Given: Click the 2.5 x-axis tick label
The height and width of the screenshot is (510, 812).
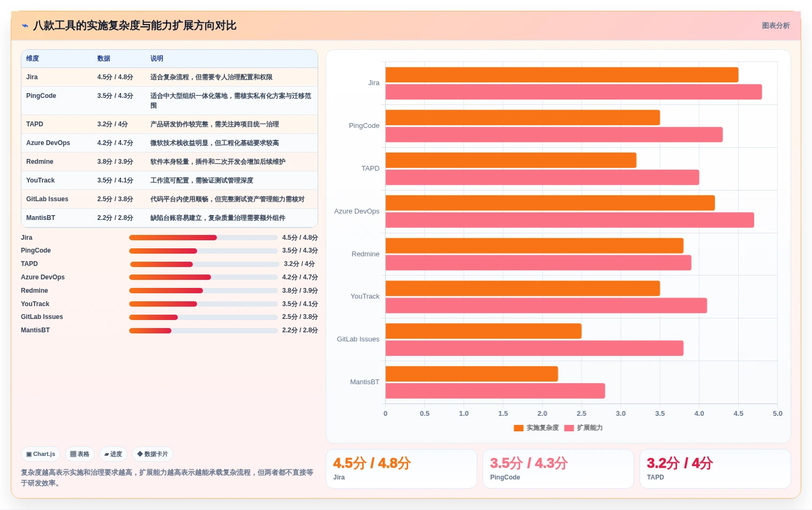Looking at the screenshot, I should (x=581, y=414).
